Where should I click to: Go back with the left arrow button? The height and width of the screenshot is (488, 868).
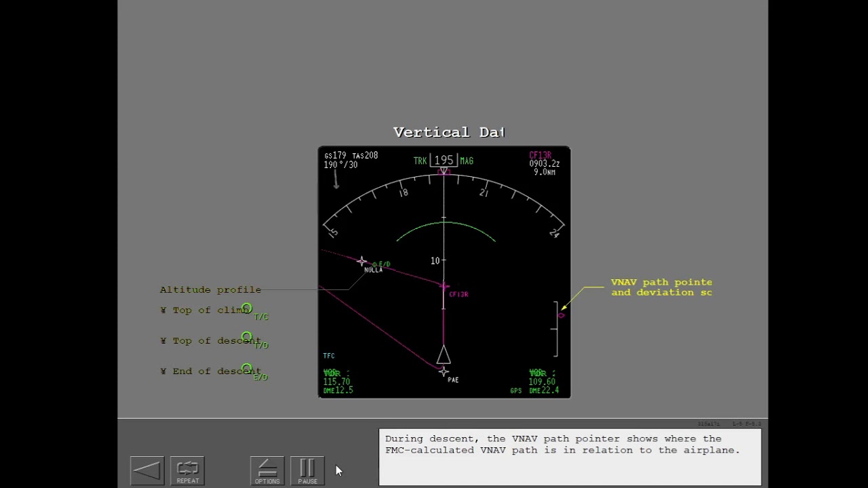[147, 470]
